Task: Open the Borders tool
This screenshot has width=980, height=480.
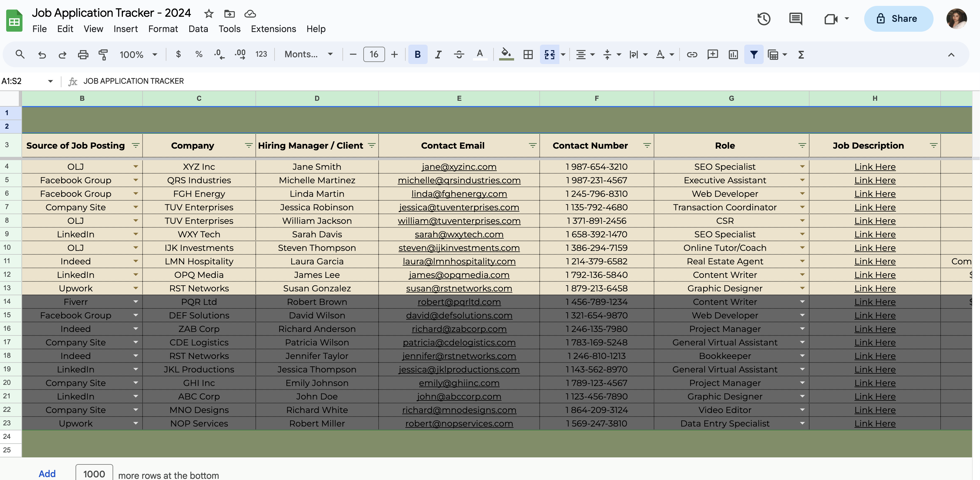Action: (528, 54)
